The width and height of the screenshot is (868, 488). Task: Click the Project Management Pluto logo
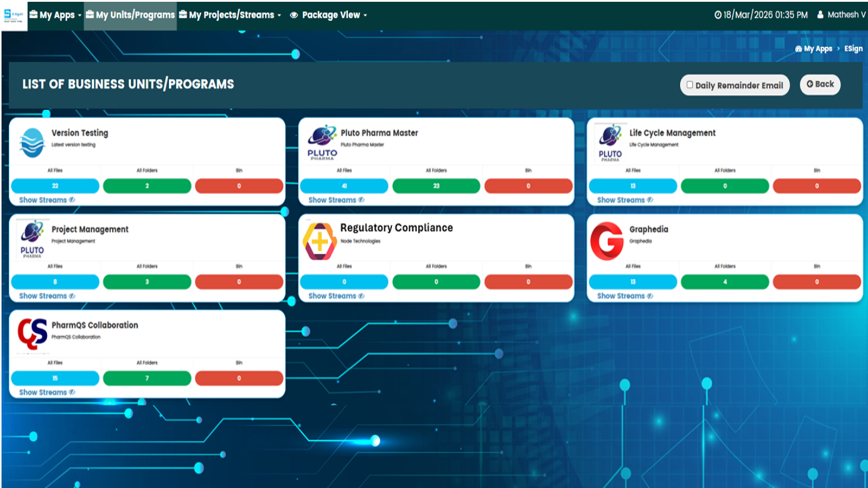click(x=32, y=239)
